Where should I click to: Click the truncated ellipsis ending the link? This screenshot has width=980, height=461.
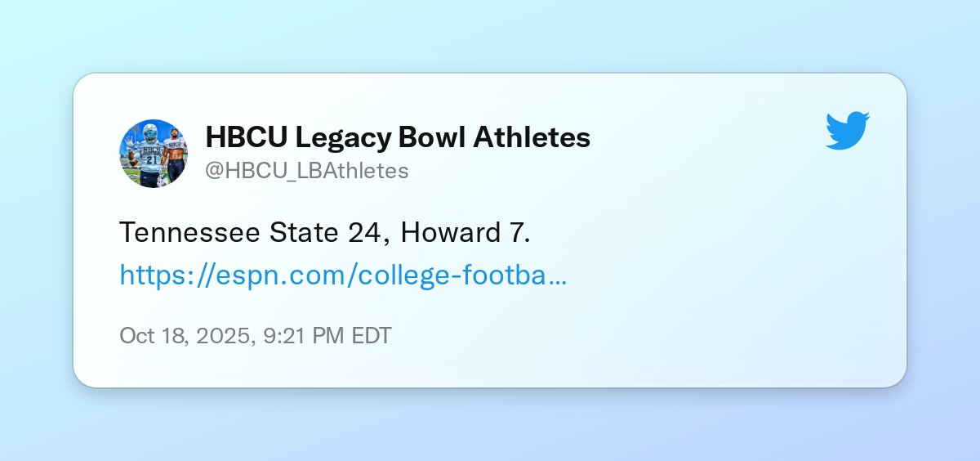559,275
